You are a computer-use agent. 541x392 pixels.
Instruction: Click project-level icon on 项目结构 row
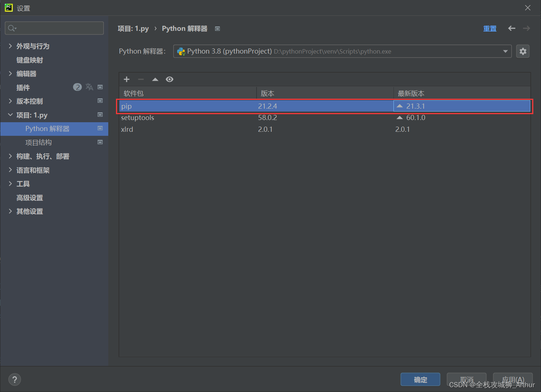tap(100, 142)
